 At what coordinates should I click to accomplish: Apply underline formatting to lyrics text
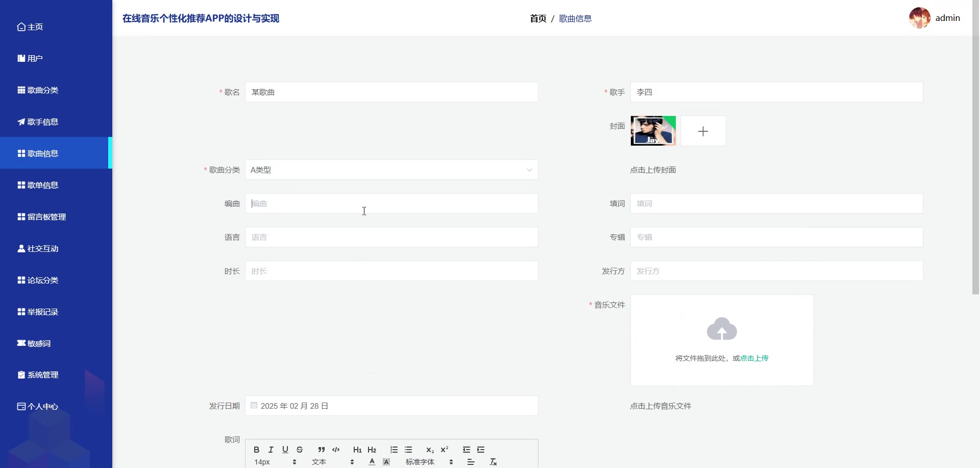pyautogui.click(x=285, y=450)
